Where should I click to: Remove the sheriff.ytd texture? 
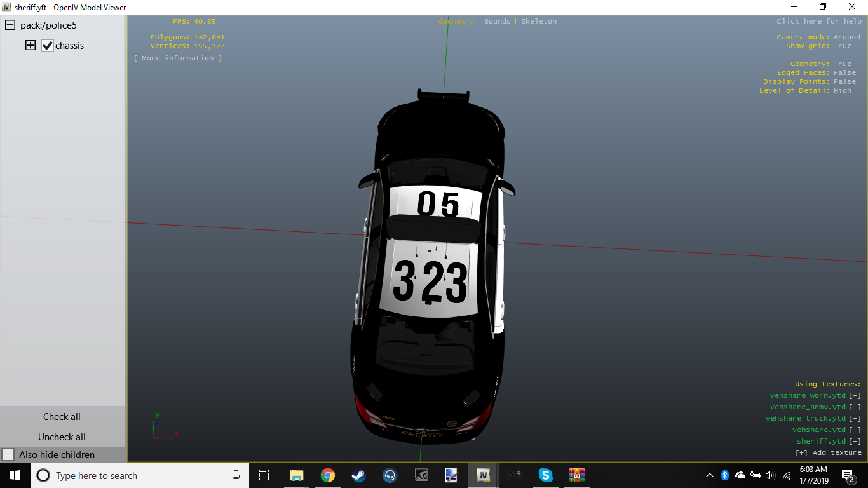tap(855, 441)
